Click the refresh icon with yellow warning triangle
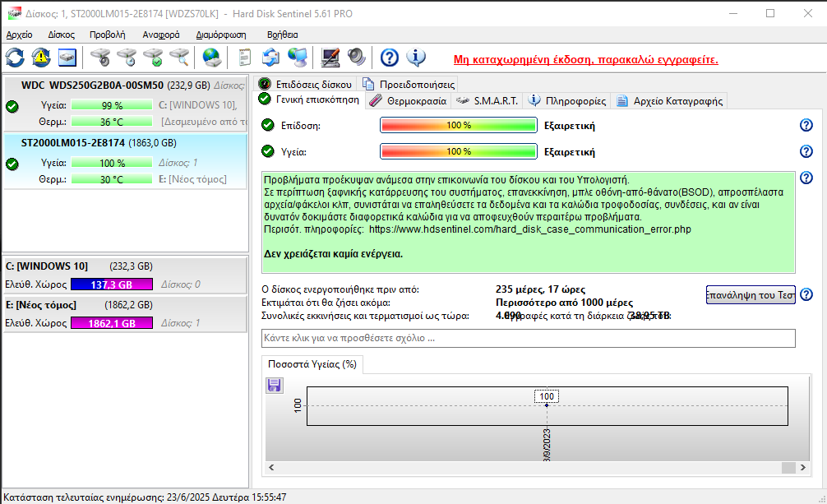827x504 pixels. pos(41,58)
